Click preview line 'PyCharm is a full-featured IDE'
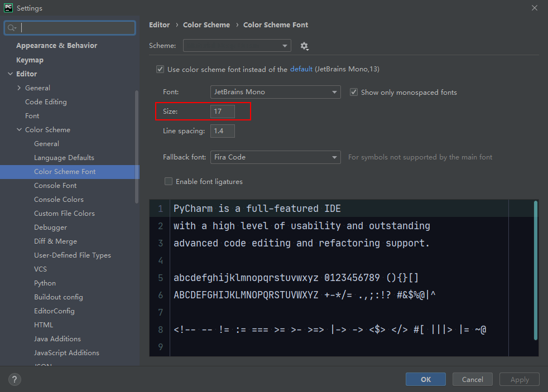Image resolution: width=548 pixels, height=392 pixels. [x=257, y=209]
